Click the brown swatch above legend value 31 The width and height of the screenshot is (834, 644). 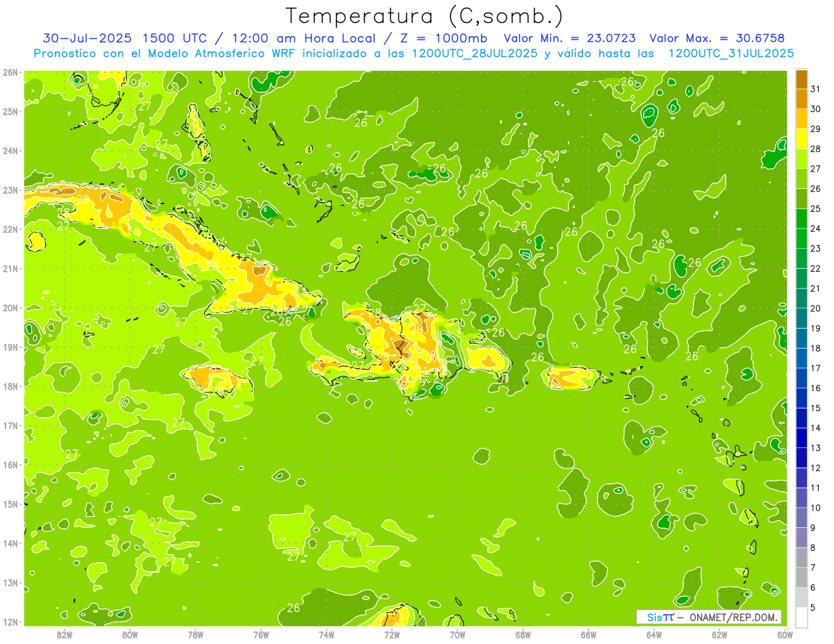click(x=801, y=79)
